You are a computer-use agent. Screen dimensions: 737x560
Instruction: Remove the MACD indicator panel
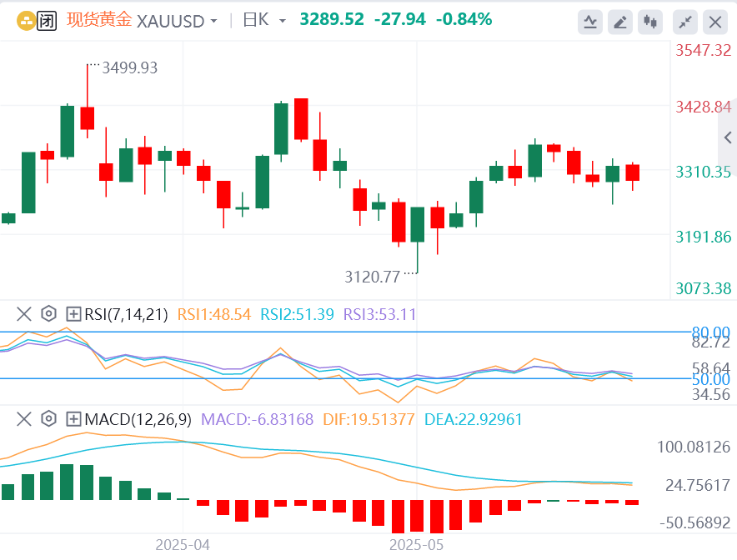click(24, 418)
